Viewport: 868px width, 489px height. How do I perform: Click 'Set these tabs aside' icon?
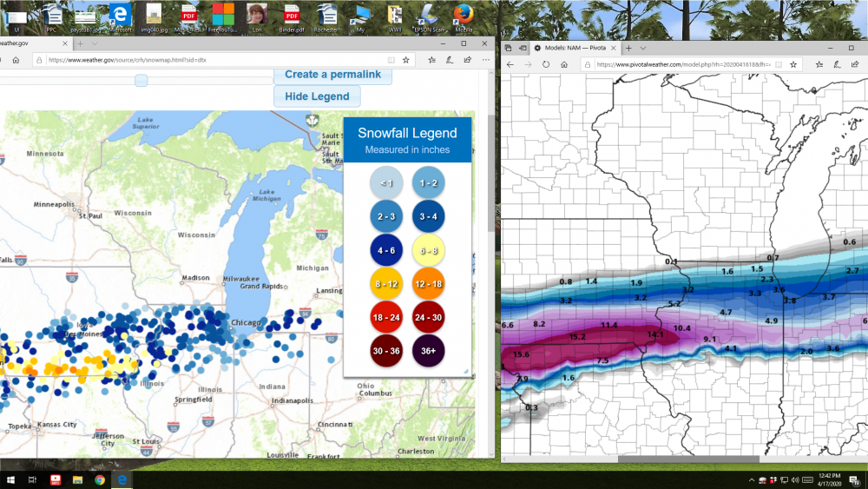522,48
